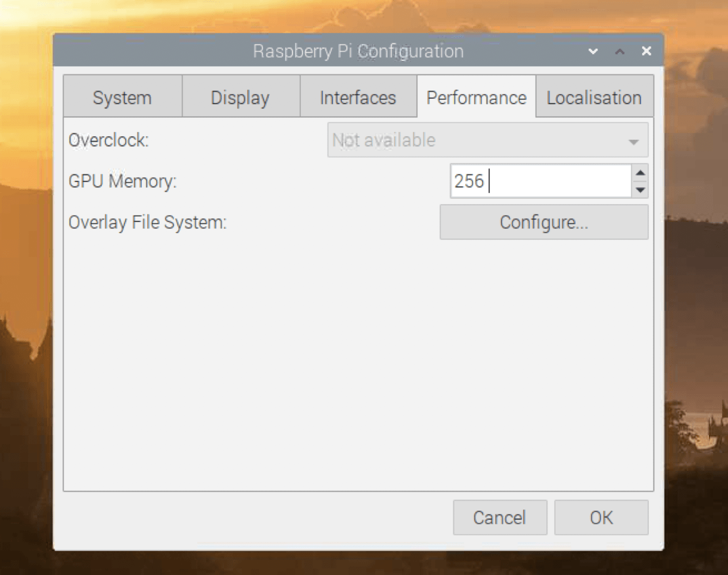Cancel the configuration dialog
The height and width of the screenshot is (575, 728).
[500, 517]
